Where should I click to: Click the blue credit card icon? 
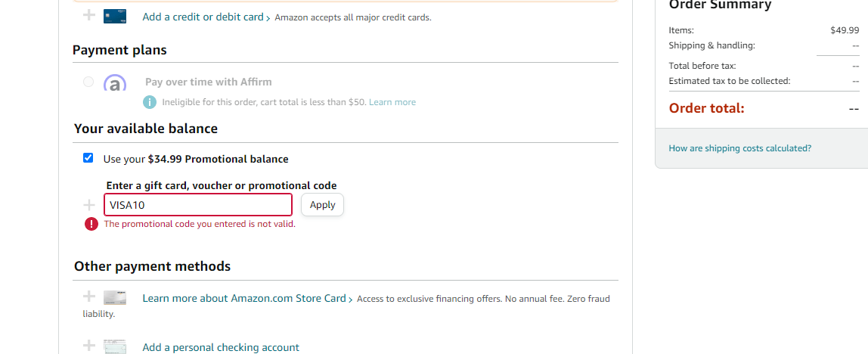[114, 16]
